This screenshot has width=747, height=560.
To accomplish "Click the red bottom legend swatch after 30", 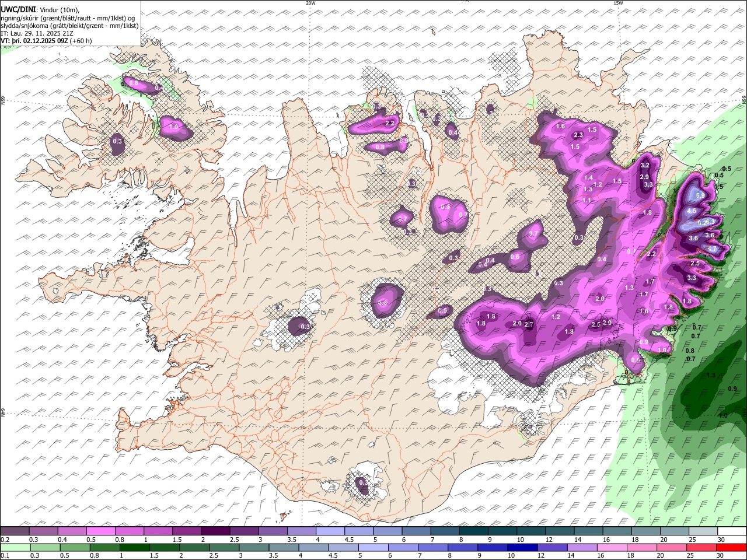I will [731, 547].
